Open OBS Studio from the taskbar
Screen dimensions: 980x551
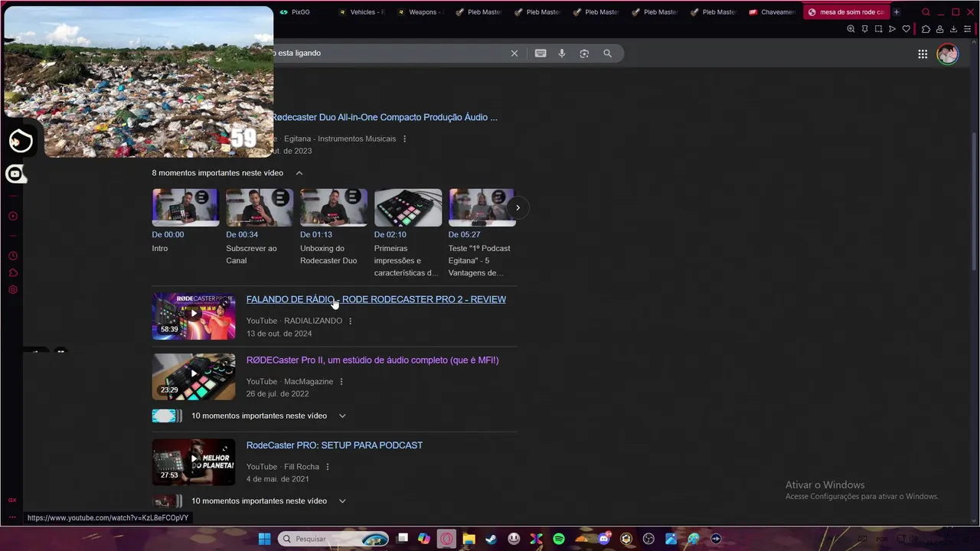click(x=648, y=539)
